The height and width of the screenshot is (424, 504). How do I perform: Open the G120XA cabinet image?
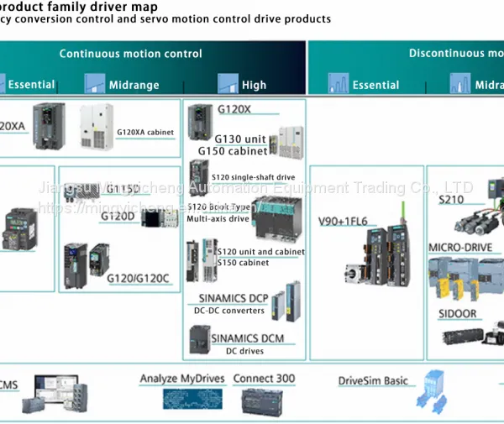coord(97,127)
